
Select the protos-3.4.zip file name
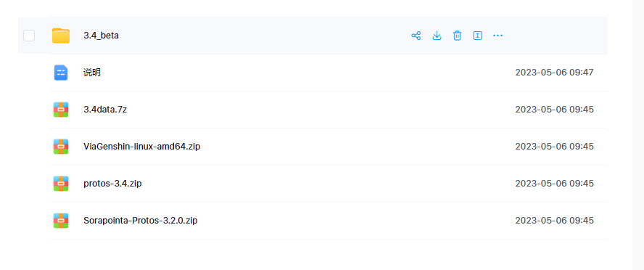pos(112,184)
